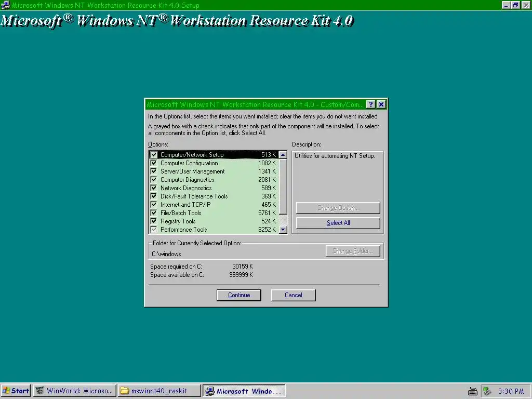Click the Change Folder button
Image resolution: width=532 pixels, height=399 pixels.
353,251
